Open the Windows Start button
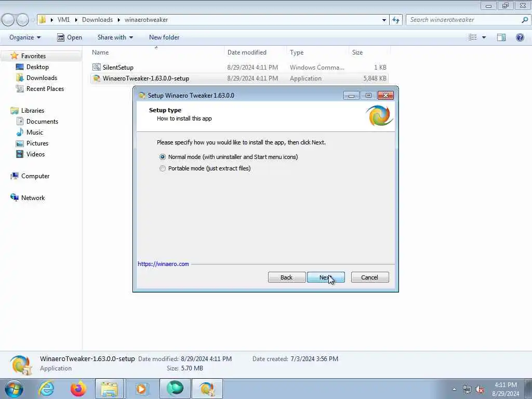532x399 pixels. [x=14, y=389]
